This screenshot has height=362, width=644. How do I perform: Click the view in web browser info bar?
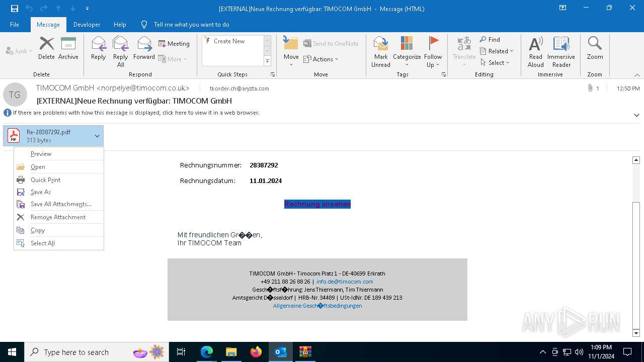click(x=136, y=113)
